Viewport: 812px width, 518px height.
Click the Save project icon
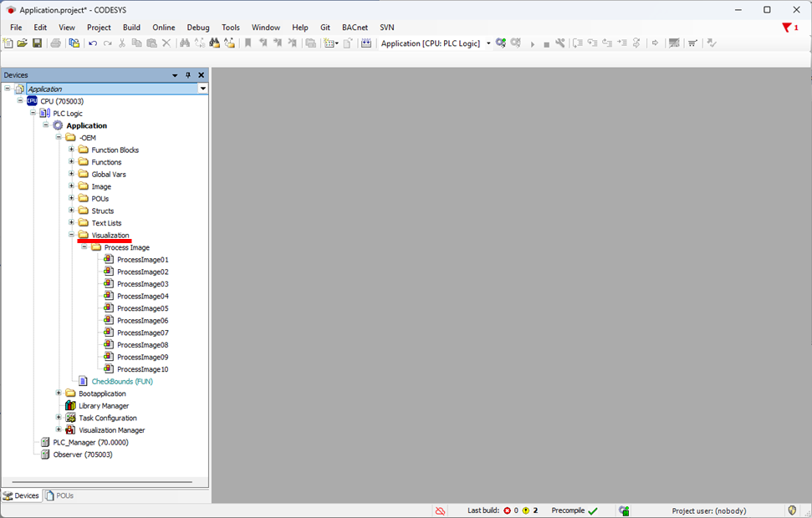click(x=37, y=43)
